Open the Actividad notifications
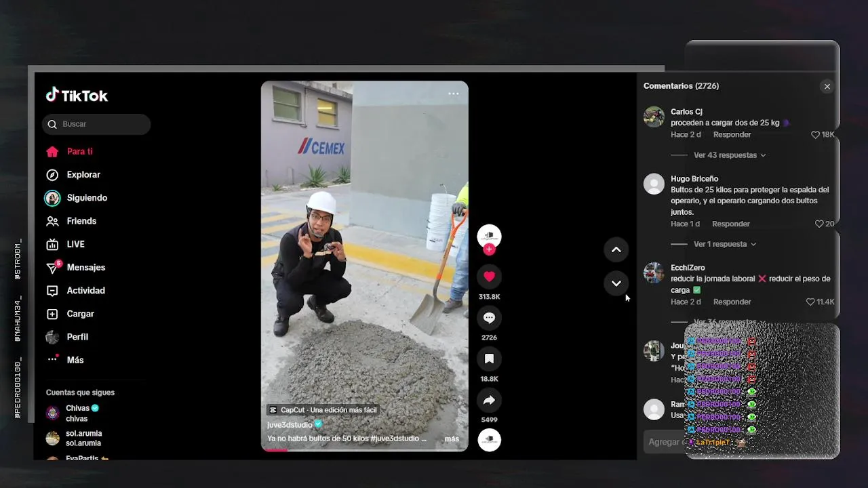Image resolution: width=868 pixels, height=488 pixels. coord(85,291)
